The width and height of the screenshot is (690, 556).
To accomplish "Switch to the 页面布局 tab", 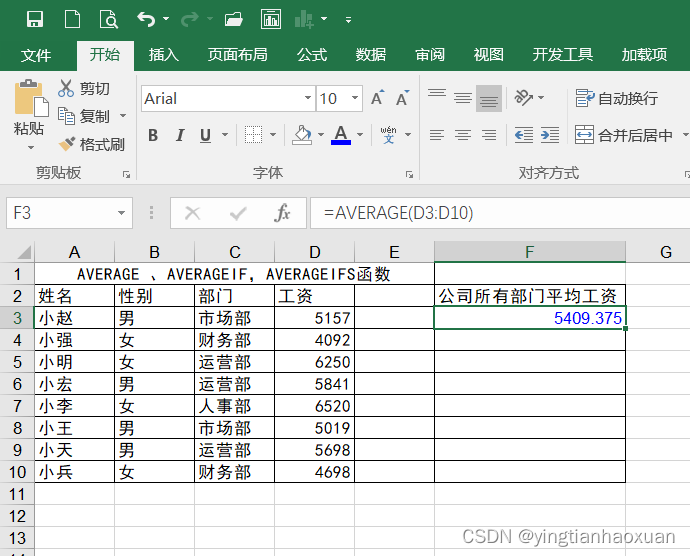I will [x=238, y=55].
